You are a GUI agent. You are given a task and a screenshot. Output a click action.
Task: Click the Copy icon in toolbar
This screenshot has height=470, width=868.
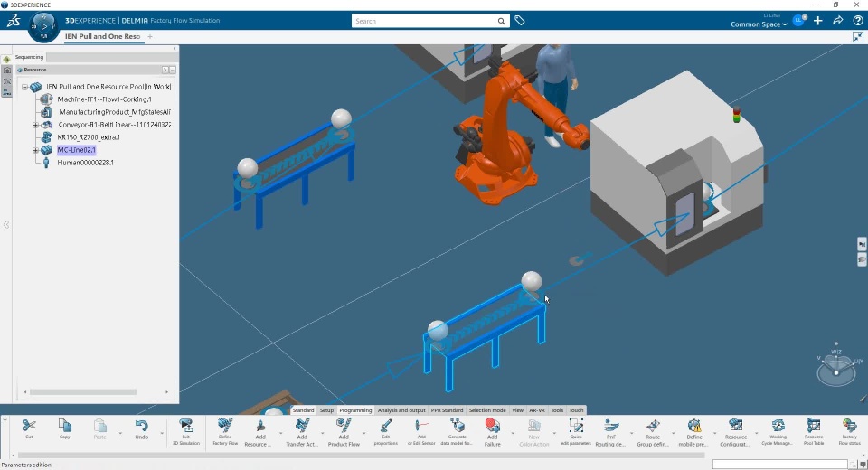pos(65,425)
